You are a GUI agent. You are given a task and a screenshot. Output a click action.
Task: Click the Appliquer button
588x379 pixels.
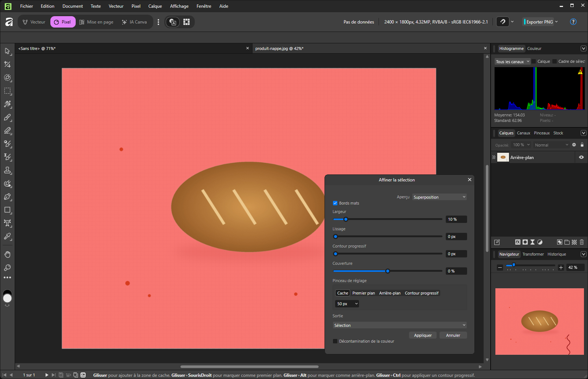423,335
